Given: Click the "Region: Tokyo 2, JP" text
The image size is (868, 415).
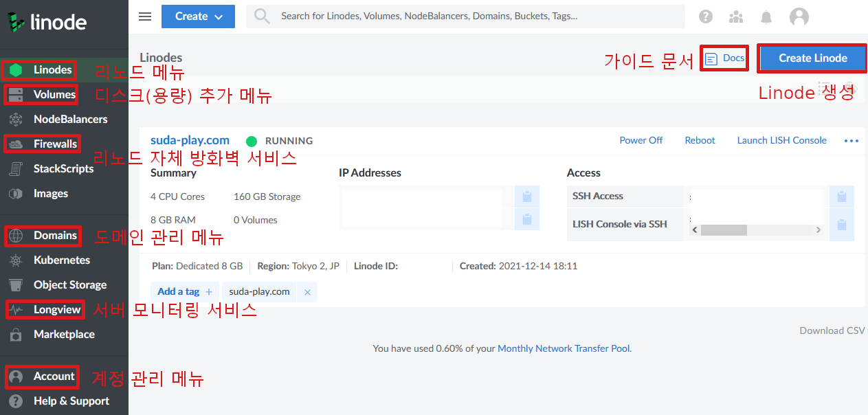Looking at the screenshot, I should point(298,266).
